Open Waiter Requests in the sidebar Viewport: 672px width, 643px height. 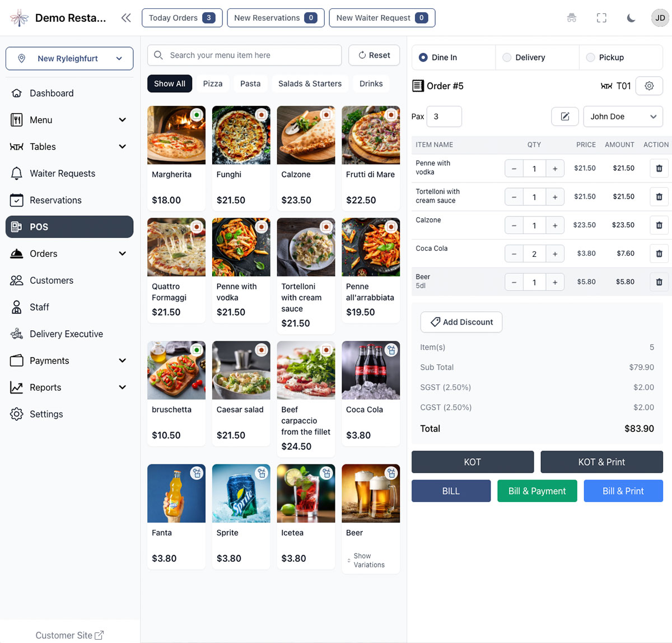(62, 173)
